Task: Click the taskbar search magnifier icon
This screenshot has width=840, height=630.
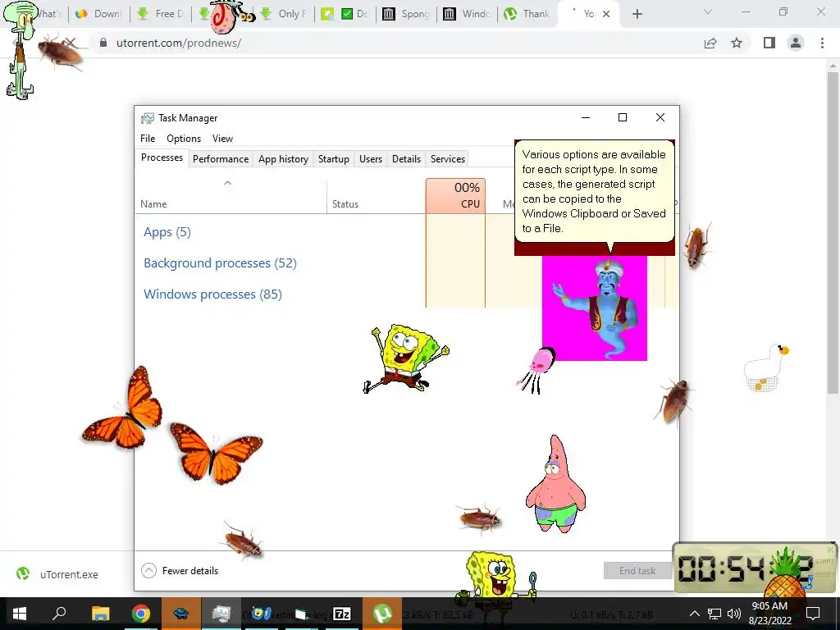Action: pyautogui.click(x=59, y=613)
